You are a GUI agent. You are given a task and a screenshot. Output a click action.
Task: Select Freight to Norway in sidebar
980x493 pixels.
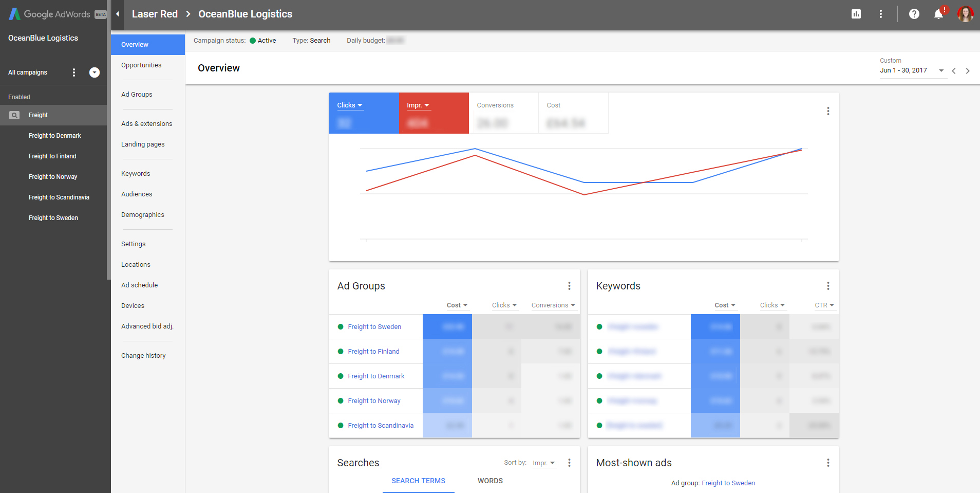[53, 177]
